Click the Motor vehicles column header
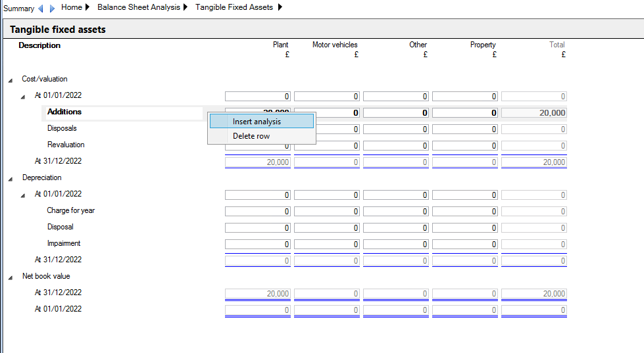Image resolution: width=644 pixels, height=353 pixels. pyautogui.click(x=335, y=45)
